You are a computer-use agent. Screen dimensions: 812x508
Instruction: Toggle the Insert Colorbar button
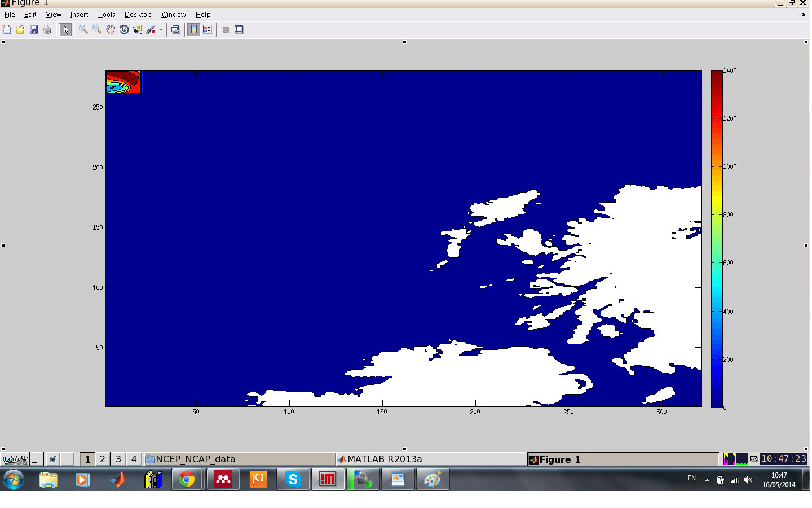(x=194, y=30)
